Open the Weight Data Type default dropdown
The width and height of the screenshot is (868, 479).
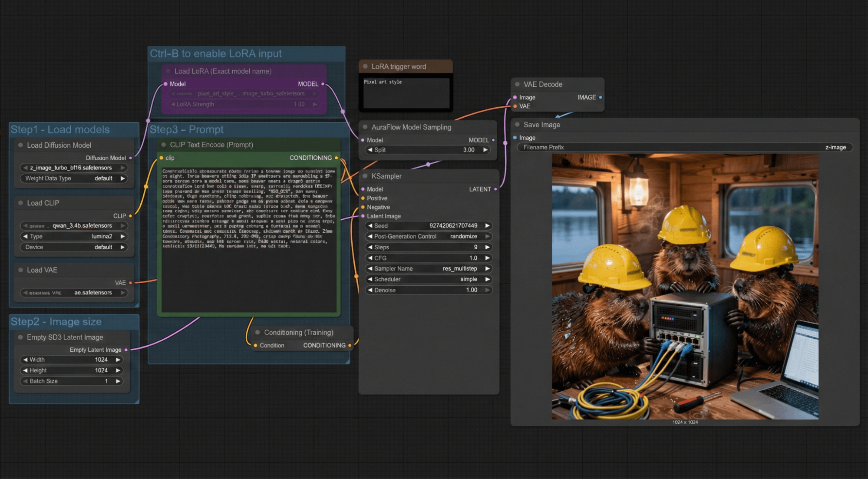(73, 178)
